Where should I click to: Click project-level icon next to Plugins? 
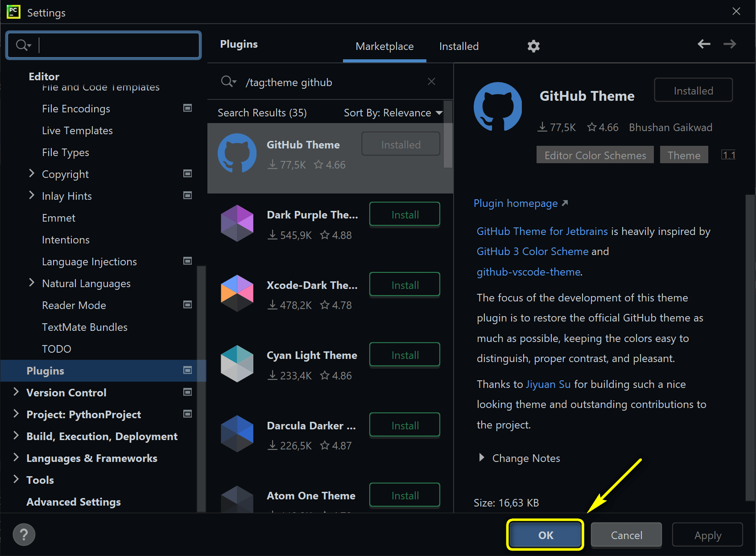(x=188, y=370)
